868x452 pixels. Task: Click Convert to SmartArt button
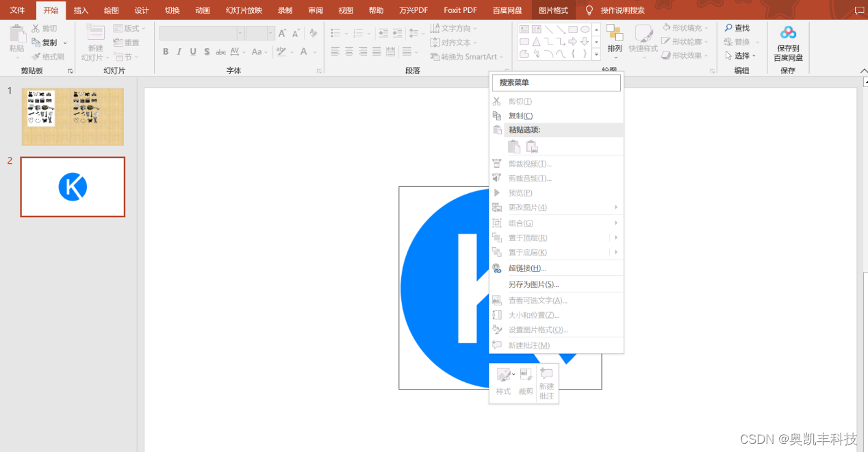[x=468, y=57]
